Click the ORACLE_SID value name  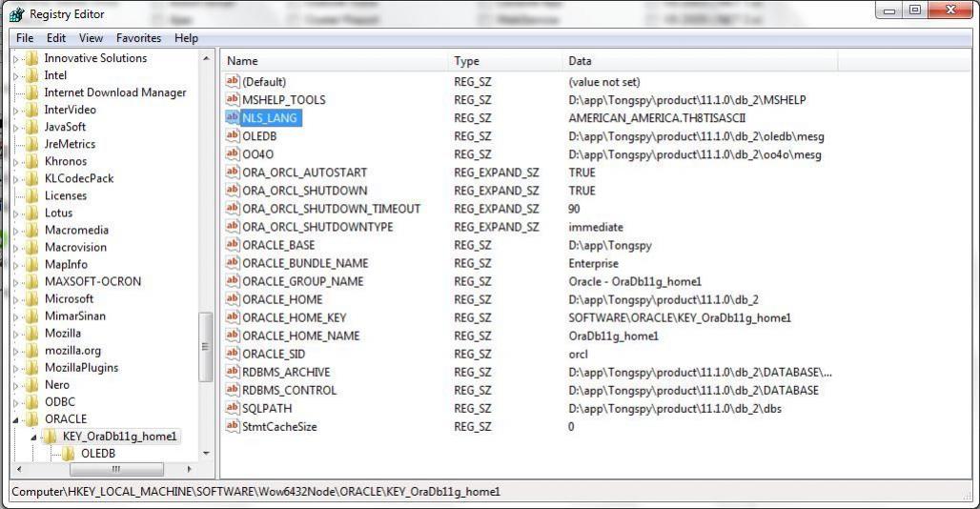[274, 355]
